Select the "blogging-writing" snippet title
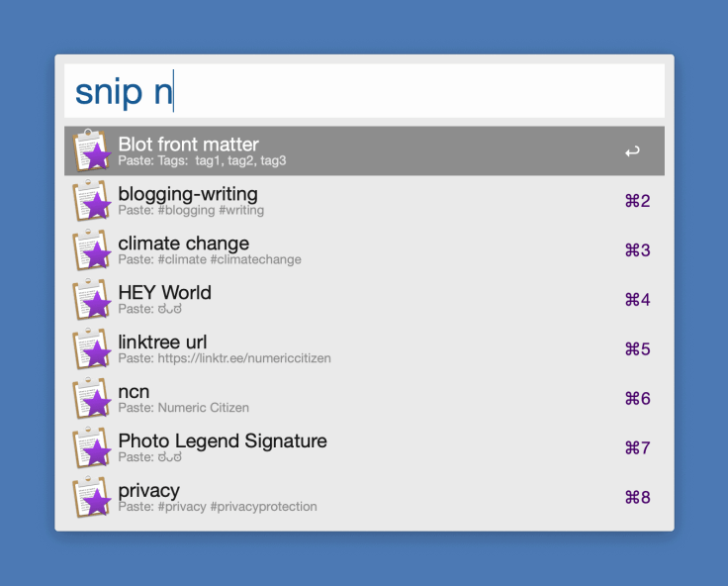Screen dimensions: 728x586 [188, 194]
